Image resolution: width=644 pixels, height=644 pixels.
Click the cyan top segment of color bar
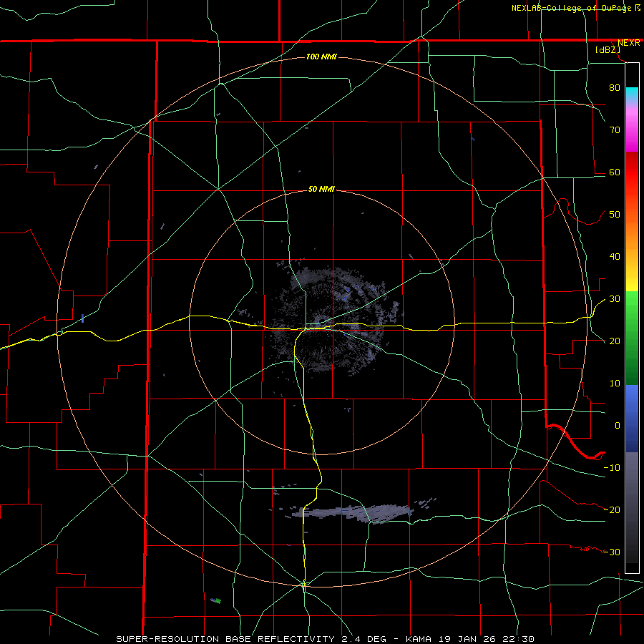click(x=632, y=94)
